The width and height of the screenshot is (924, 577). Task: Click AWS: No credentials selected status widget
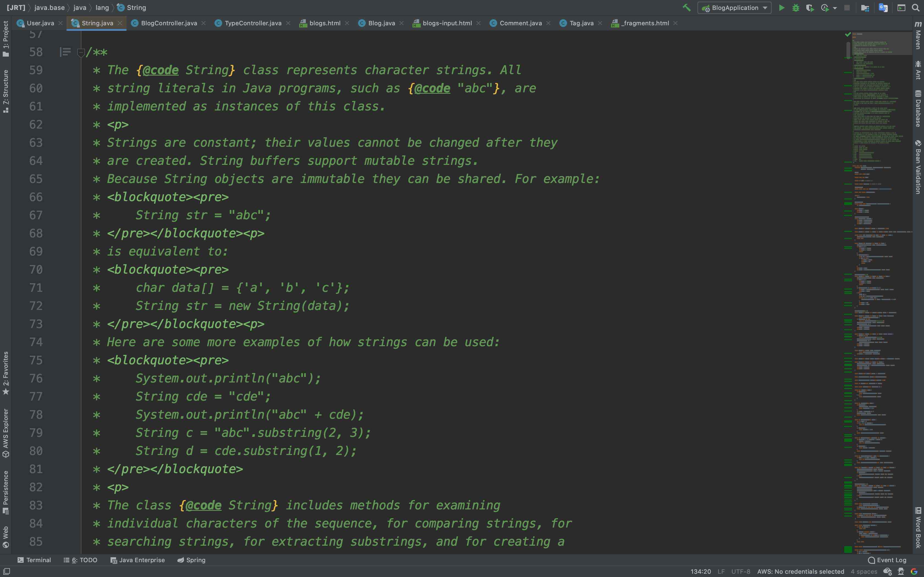pyautogui.click(x=800, y=571)
